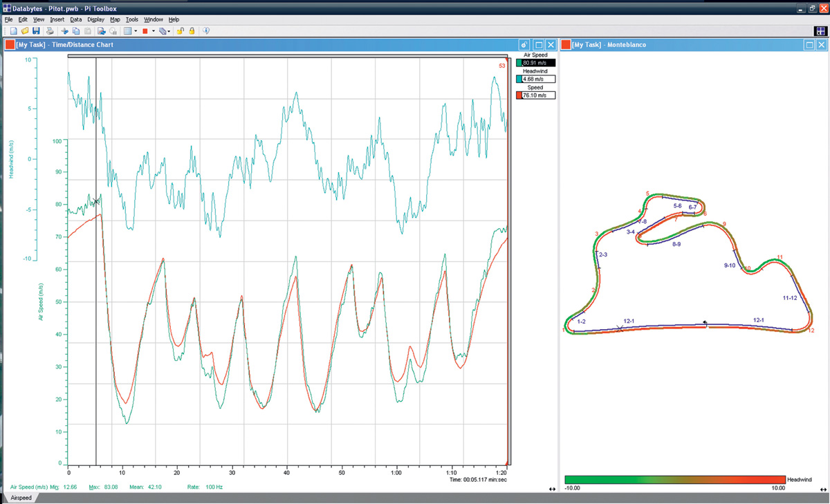
Task: Select the Speed 76.10 m/s value box
Action: (x=539, y=95)
